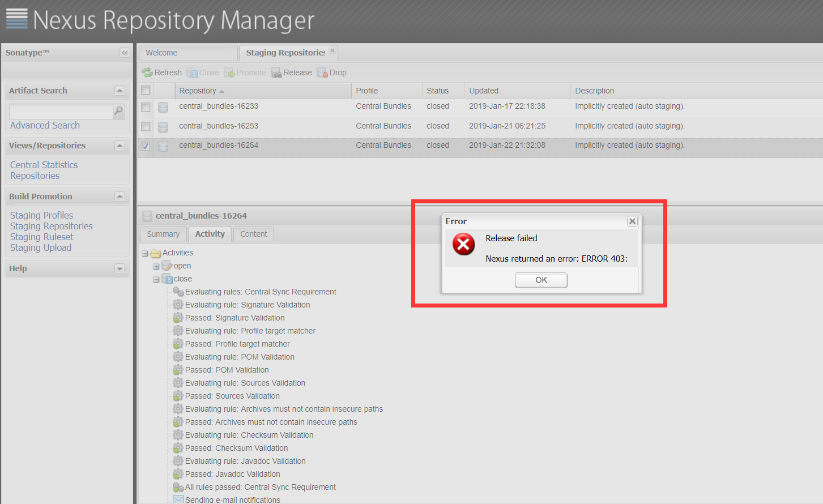Viewport: 823px width, 504px height.
Task: Click gear icon beside Passed: Signature Validation
Action: 178,318
